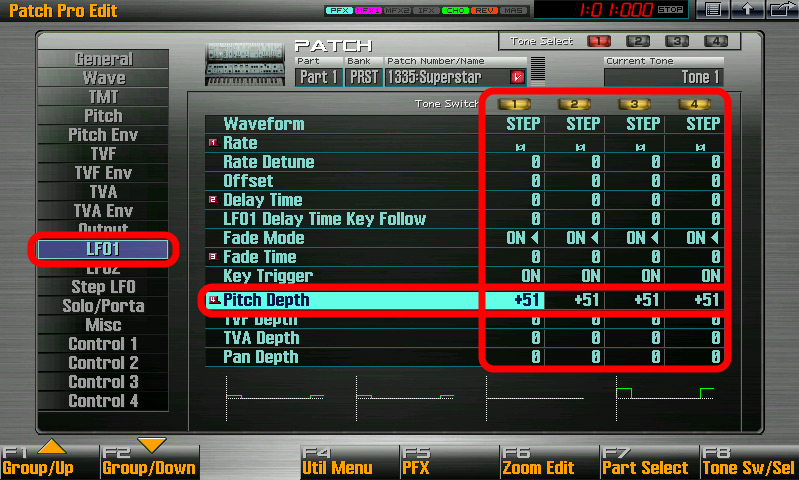
Task: Toggle Tone Switch 2 button
Action: (574, 104)
